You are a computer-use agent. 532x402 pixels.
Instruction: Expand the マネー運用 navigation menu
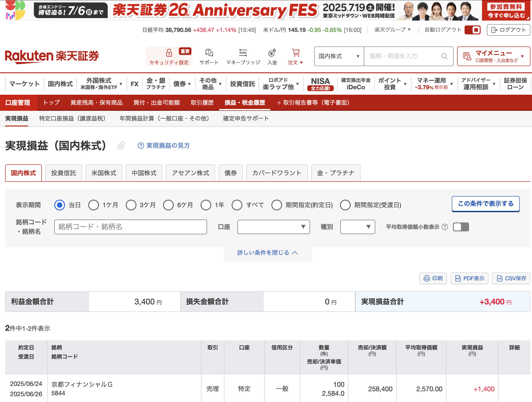[x=434, y=84]
